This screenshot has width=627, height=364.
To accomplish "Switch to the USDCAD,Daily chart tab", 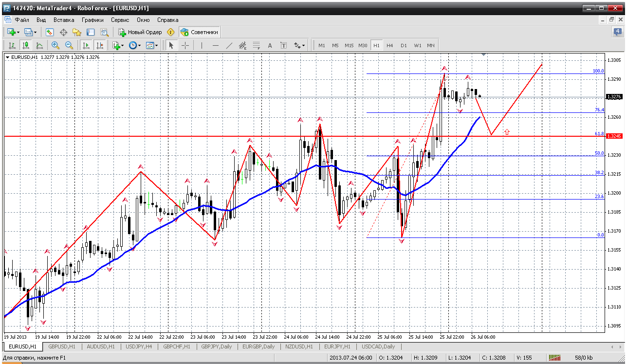I will click(x=378, y=346).
